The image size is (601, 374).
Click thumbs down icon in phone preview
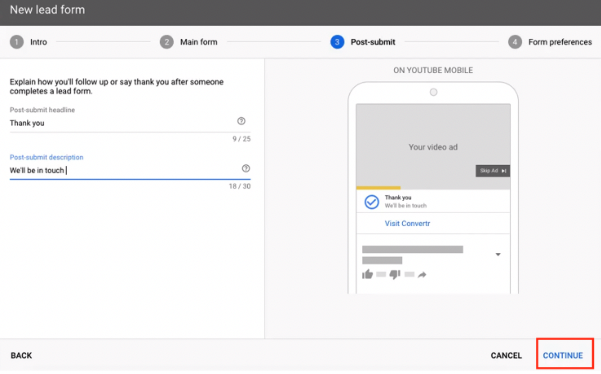[395, 274]
